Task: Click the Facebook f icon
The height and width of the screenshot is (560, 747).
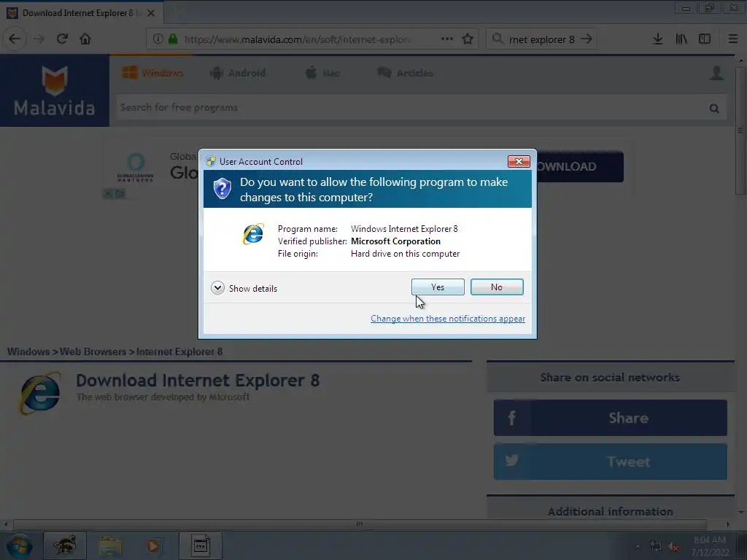Action: [x=511, y=418]
